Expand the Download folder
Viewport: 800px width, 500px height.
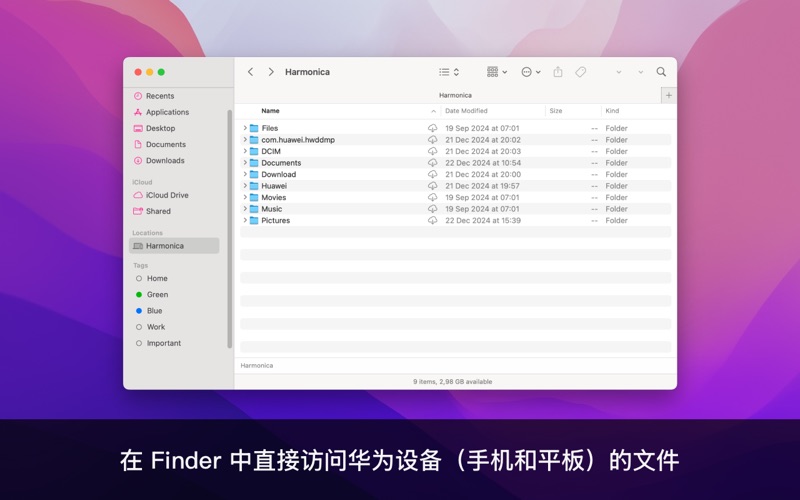pos(245,174)
